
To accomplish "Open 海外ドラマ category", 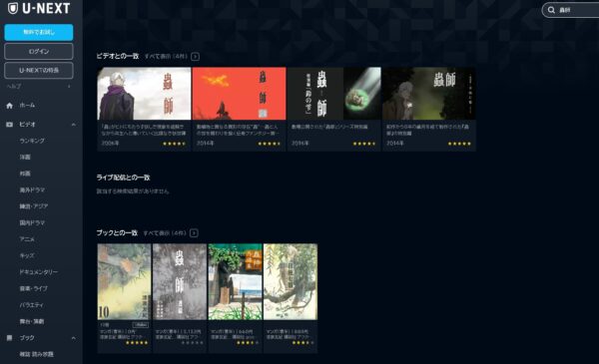I will (32, 190).
